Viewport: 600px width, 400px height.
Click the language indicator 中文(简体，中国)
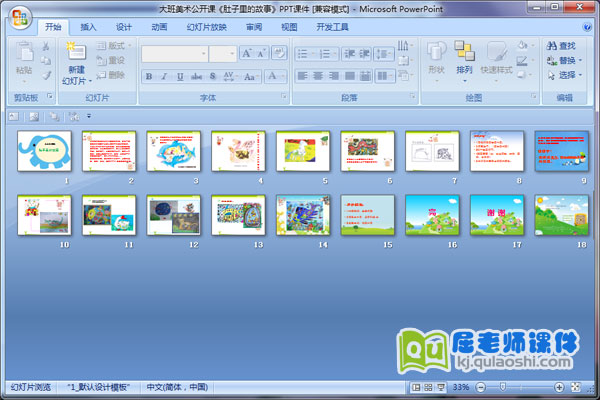click(178, 386)
